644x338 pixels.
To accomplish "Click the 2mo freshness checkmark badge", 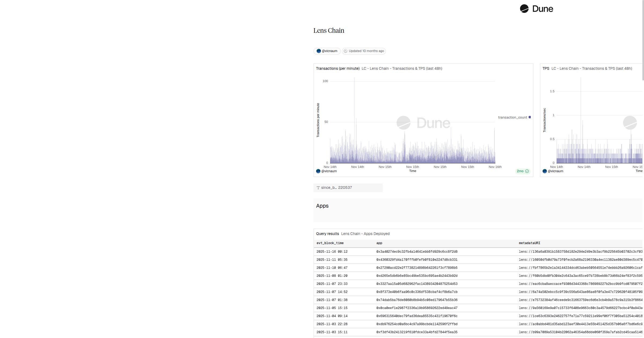I will click(x=523, y=171).
